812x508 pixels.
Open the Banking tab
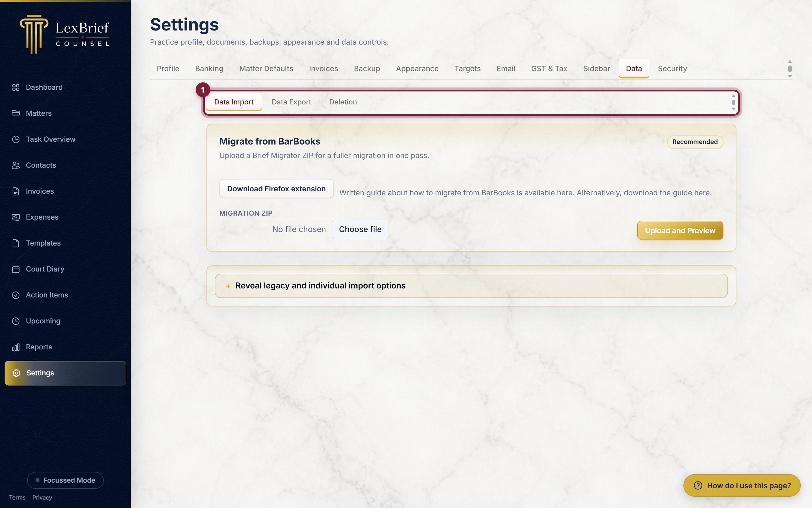209,69
